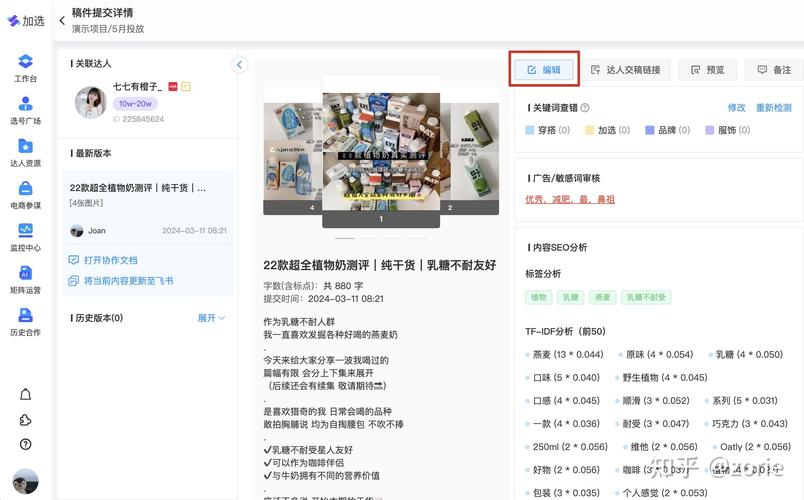
Task: Click the 编辑 button
Action: [544, 70]
